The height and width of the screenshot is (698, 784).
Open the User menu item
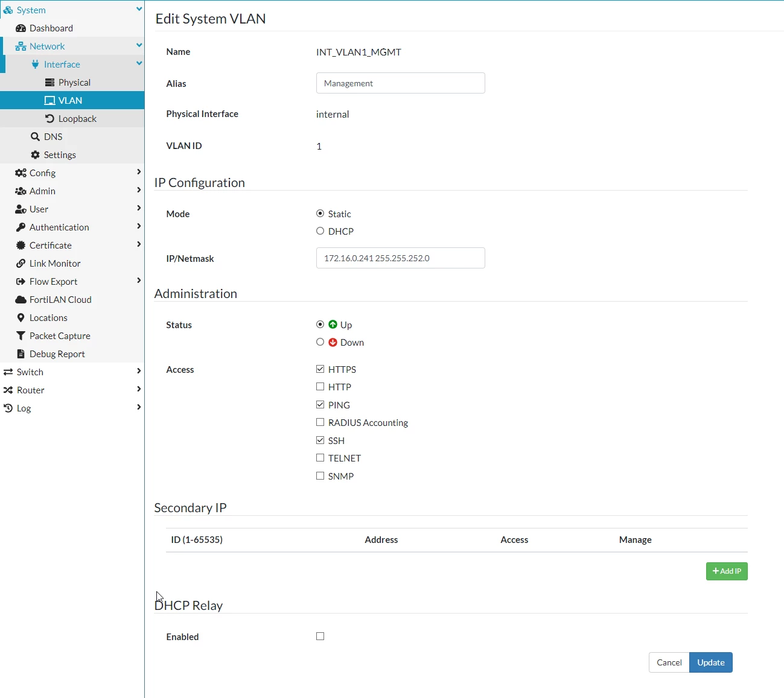pyautogui.click(x=39, y=209)
